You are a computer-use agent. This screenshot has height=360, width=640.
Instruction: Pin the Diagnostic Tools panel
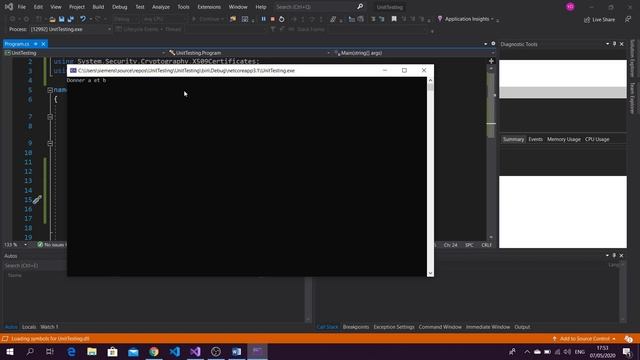pos(614,44)
